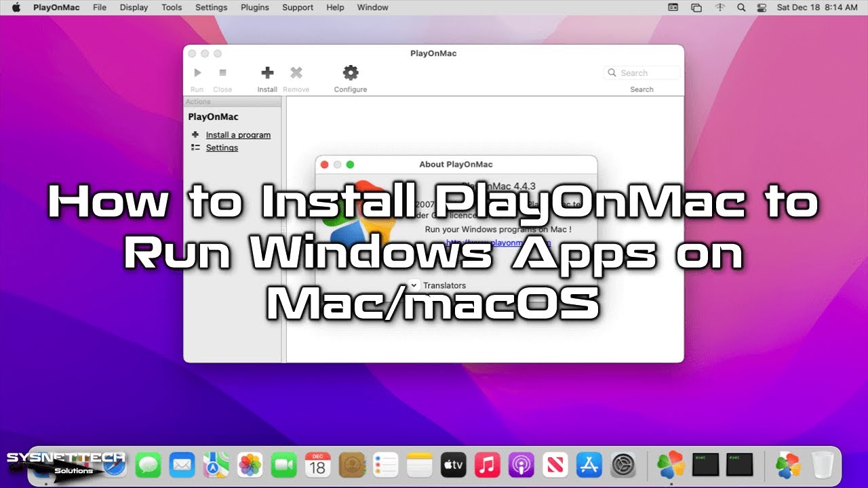Open Podcasts from the Dock

[521, 466]
